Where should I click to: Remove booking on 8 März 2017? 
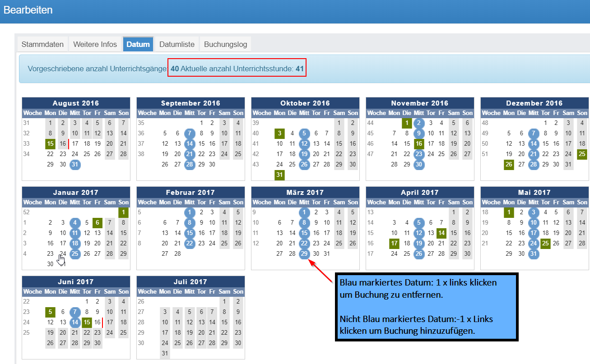click(x=304, y=222)
